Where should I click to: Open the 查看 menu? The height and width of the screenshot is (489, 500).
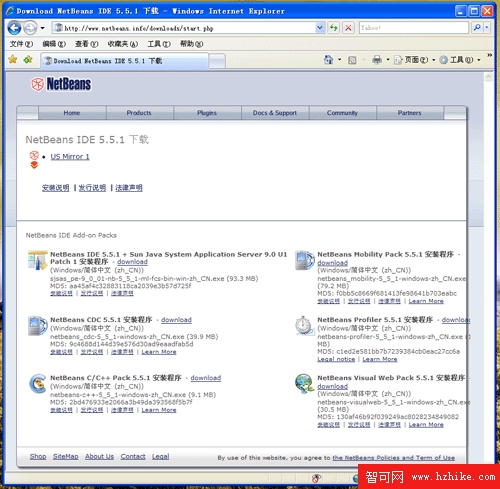(x=86, y=44)
